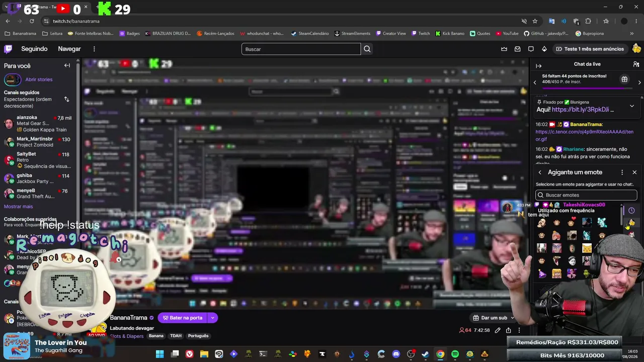644x362 pixels.
Task: Open SaltyBet channel in sidebar
Action: coord(38,160)
